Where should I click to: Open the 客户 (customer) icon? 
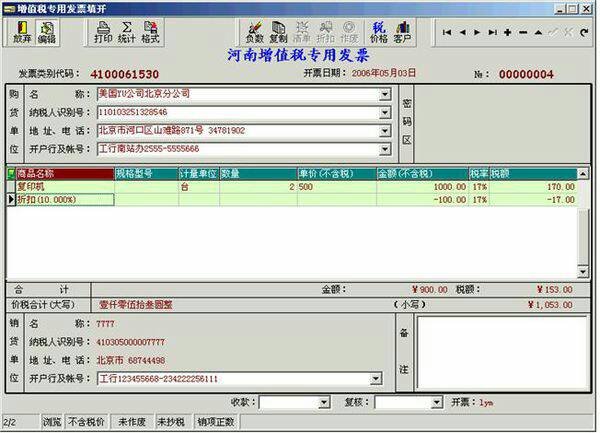[402, 33]
